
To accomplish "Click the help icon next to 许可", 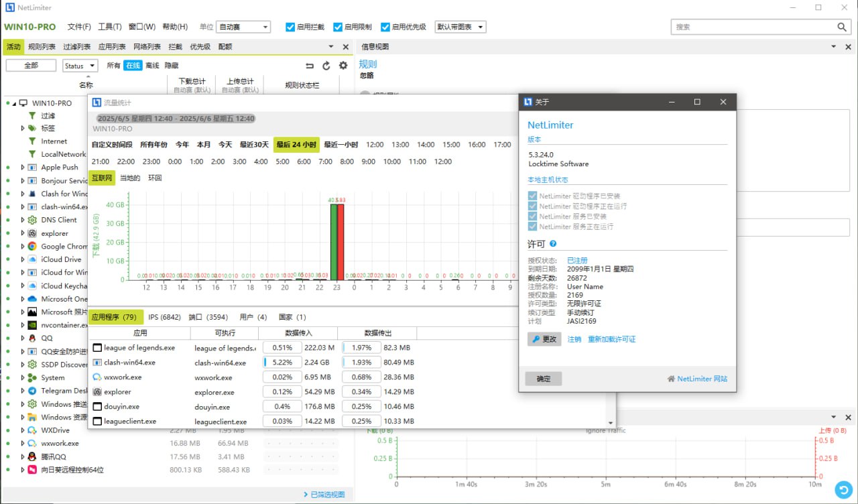I will [553, 244].
